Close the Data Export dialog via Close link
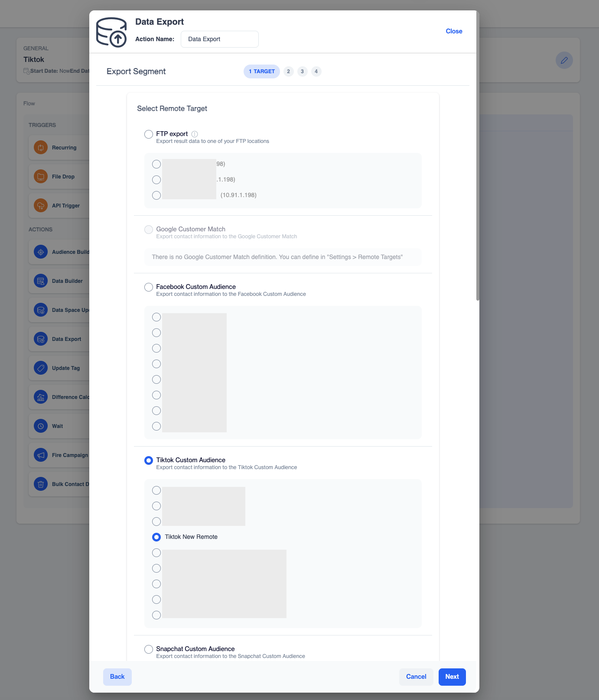This screenshot has height=700, width=599. [x=454, y=31]
